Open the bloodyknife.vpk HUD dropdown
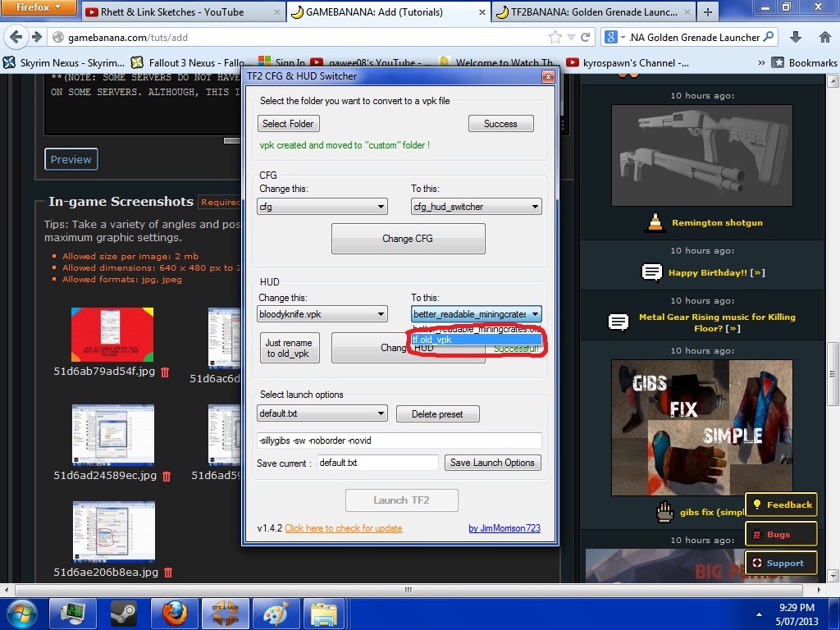This screenshot has width=840, height=630. point(322,314)
